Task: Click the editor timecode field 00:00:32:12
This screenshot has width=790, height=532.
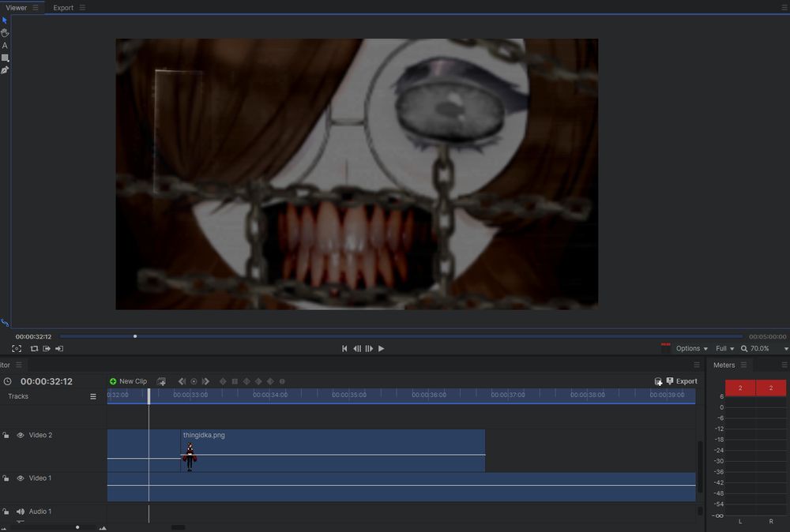Action: pyautogui.click(x=47, y=381)
